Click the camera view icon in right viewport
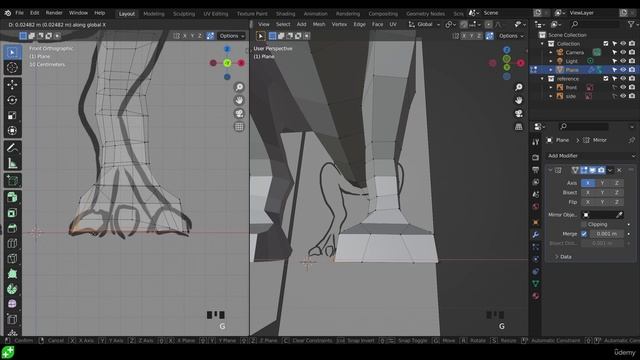The image size is (640, 360). tap(518, 113)
